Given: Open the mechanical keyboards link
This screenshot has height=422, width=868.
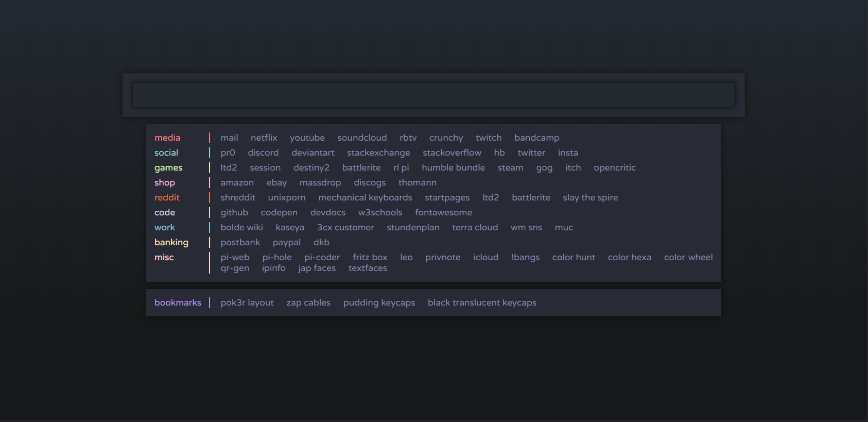Looking at the screenshot, I should click(x=365, y=197).
